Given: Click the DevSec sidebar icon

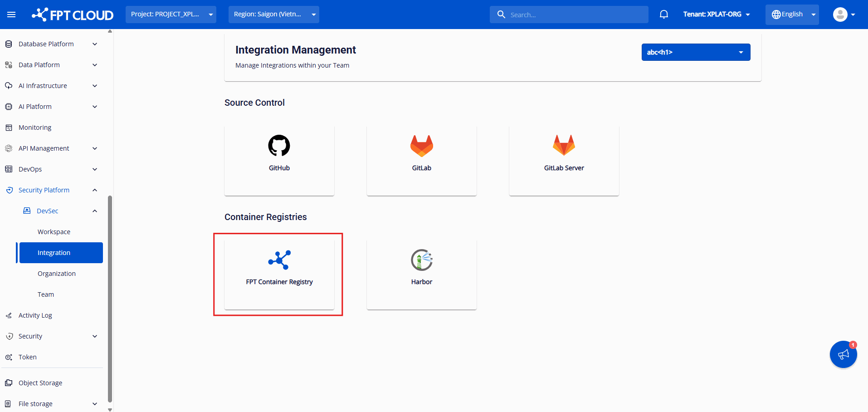Looking at the screenshot, I should 27,211.
